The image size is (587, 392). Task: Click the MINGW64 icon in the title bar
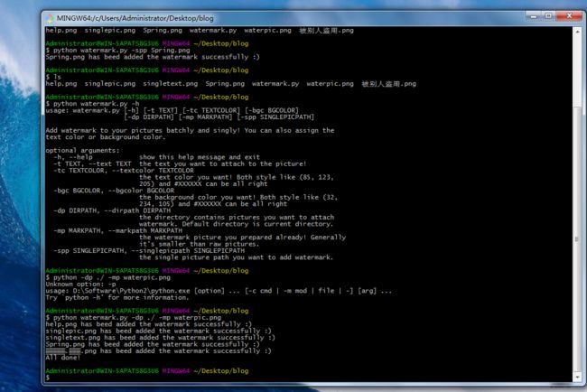click(50, 18)
